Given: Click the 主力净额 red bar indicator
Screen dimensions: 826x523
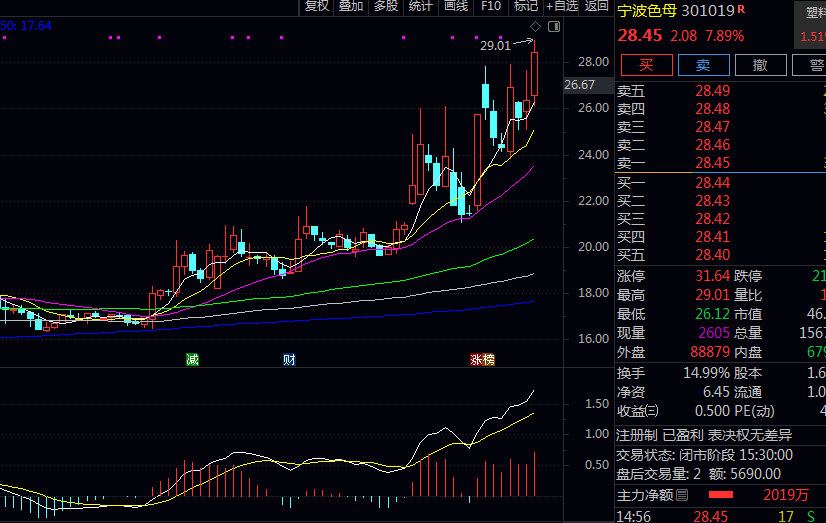Looking at the screenshot, I should pos(721,495).
